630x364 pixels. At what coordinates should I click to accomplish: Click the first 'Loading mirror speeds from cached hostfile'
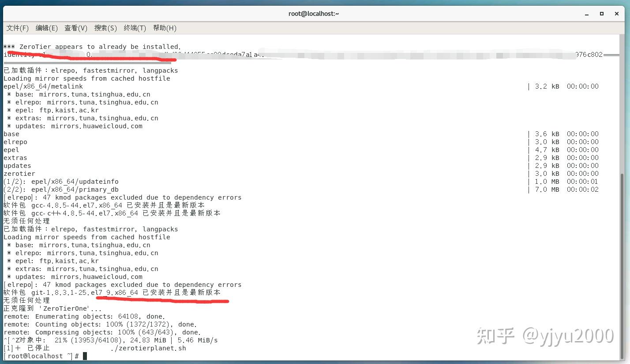click(87, 78)
